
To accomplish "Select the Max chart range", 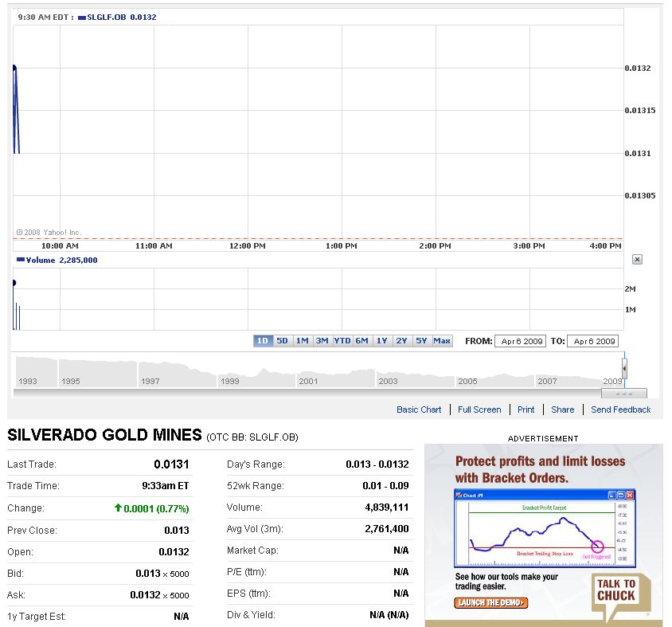I will click(x=442, y=340).
